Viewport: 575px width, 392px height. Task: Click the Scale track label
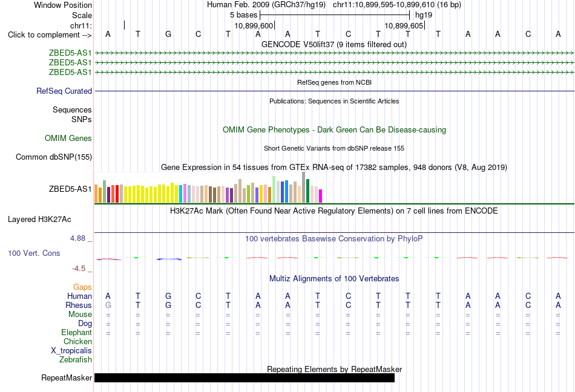82,15
